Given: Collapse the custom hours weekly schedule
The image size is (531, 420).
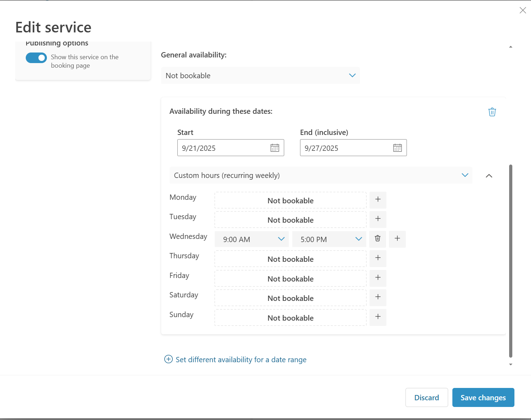Looking at the screenshot, I should [x=489, y=176].
